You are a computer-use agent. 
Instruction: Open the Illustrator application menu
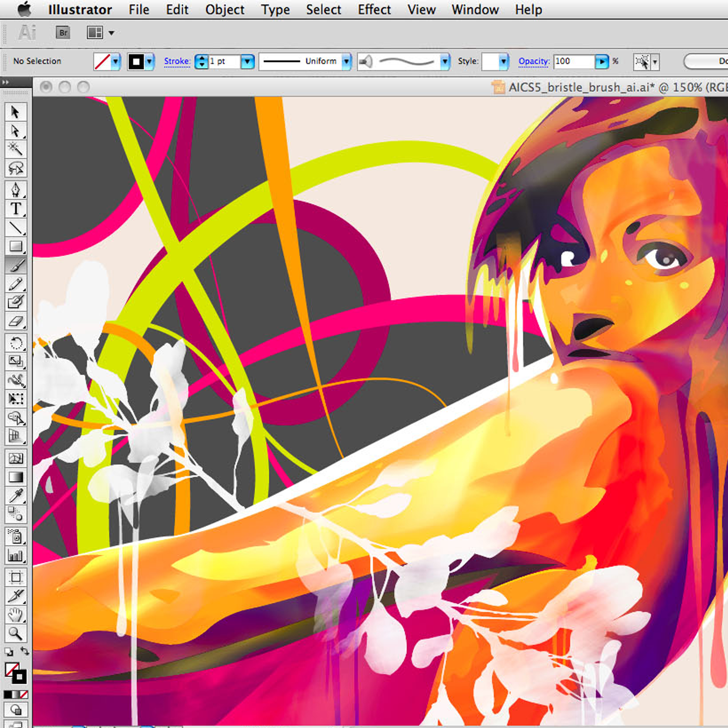[80, 10]
